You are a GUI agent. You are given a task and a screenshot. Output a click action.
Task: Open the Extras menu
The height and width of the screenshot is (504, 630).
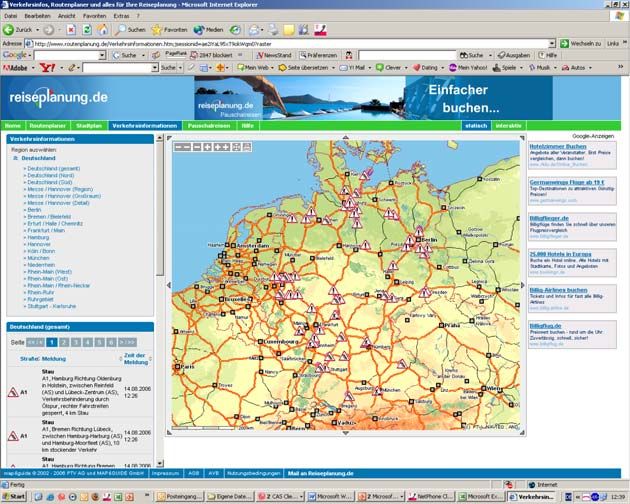coord(121,16)
